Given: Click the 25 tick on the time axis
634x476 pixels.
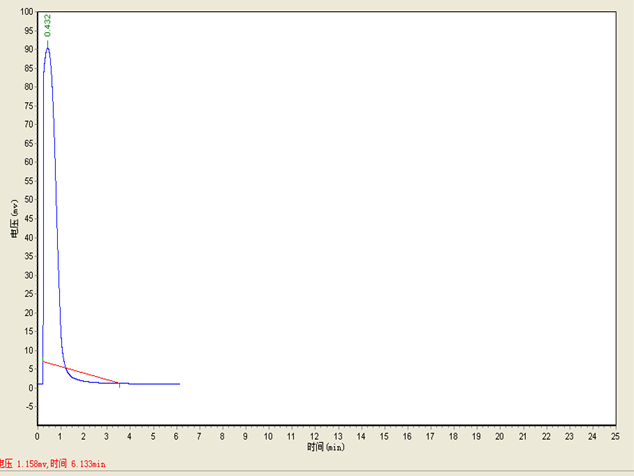Looking at the screenshot, I should coord(616,437).
